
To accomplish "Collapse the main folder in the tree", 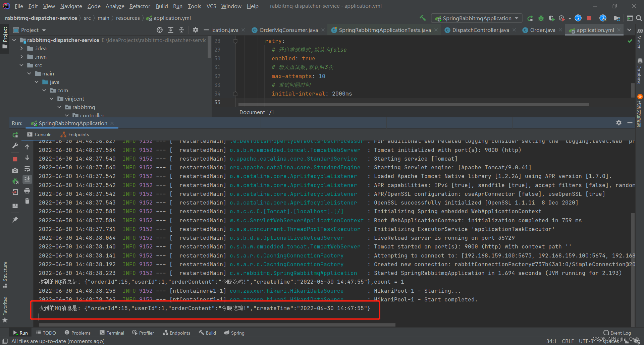I will (x=29, y=73).
